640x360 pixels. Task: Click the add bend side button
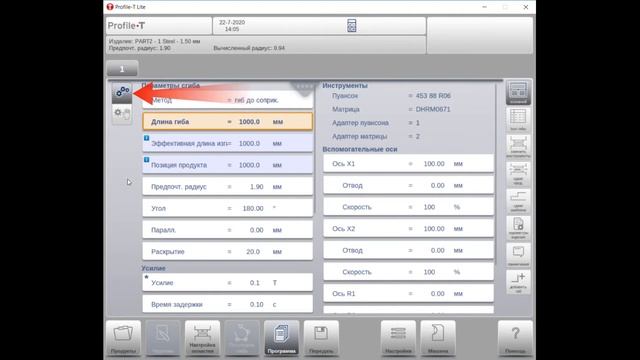518,282
